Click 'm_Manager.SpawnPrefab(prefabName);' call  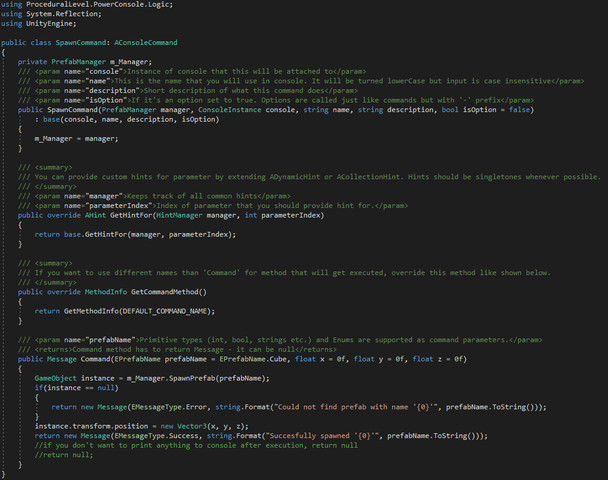tap(198, 378)
